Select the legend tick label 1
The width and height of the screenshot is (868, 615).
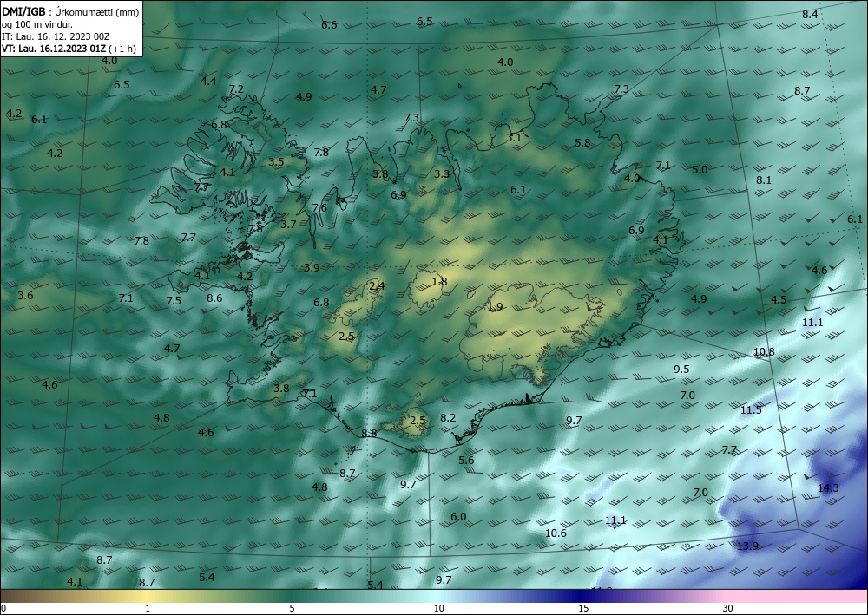[x=148, y=609]
